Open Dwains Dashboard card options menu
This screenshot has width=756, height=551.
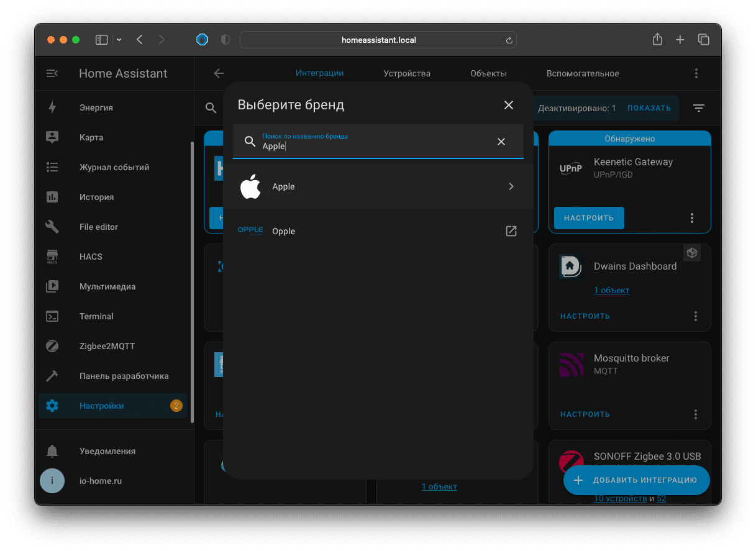point(696,316)
